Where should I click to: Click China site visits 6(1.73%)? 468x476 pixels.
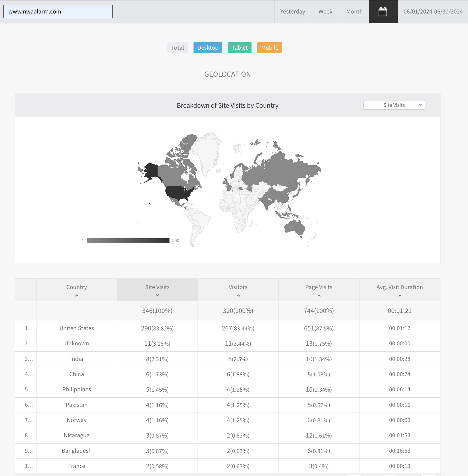(157, 374)
